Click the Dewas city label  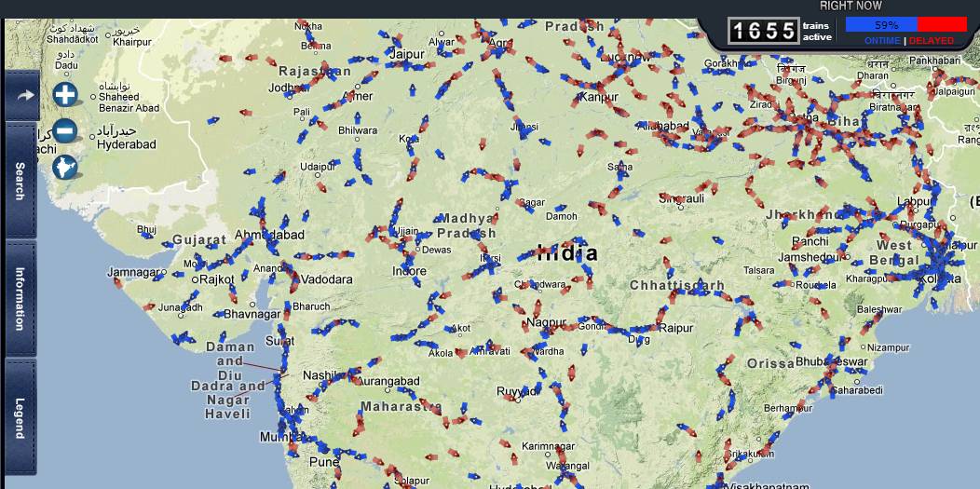pos(436,250)
